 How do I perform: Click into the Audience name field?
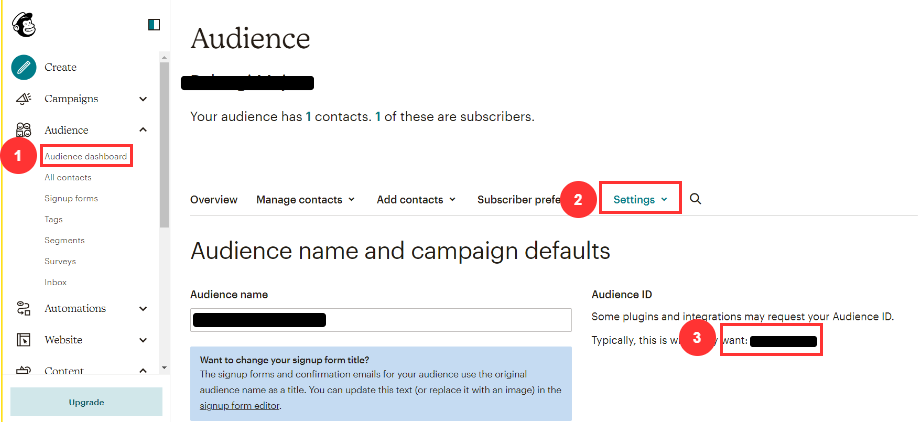[x=380, y=320]
